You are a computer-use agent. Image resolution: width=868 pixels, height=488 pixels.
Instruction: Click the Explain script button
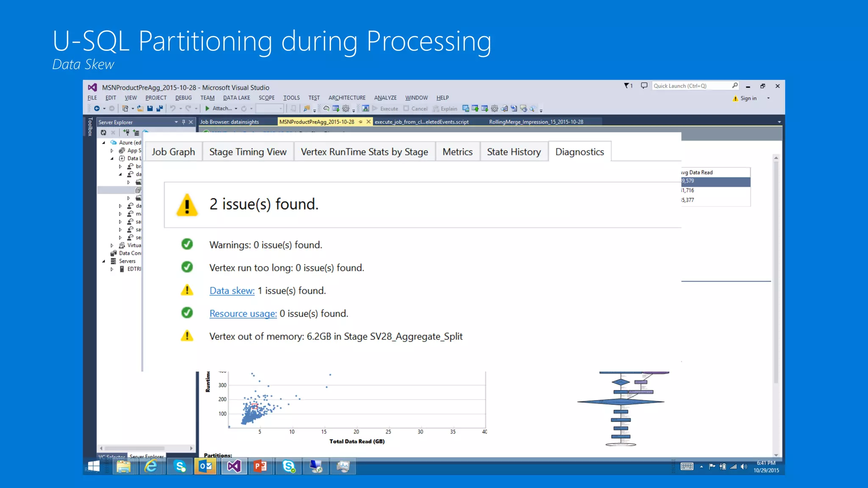[445, 108]
